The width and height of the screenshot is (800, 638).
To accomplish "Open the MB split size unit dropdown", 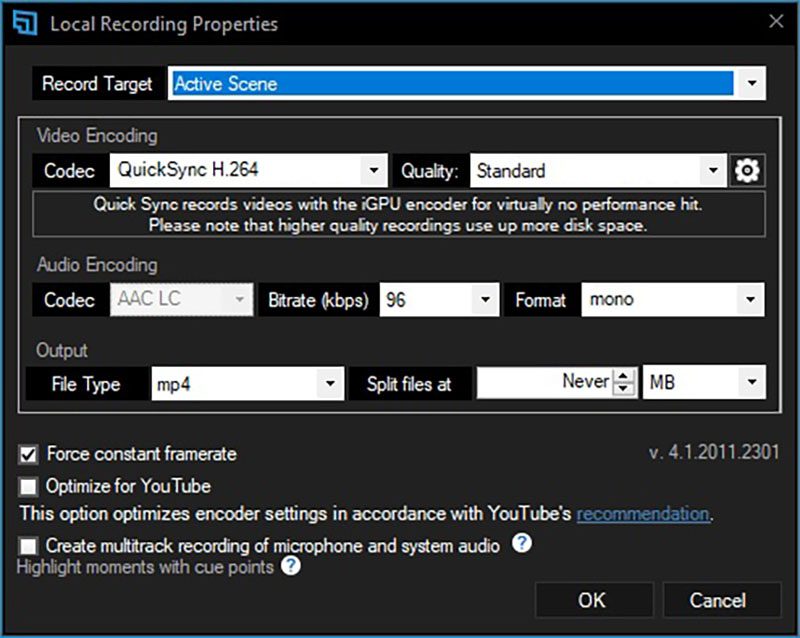I will pos(751,383).
